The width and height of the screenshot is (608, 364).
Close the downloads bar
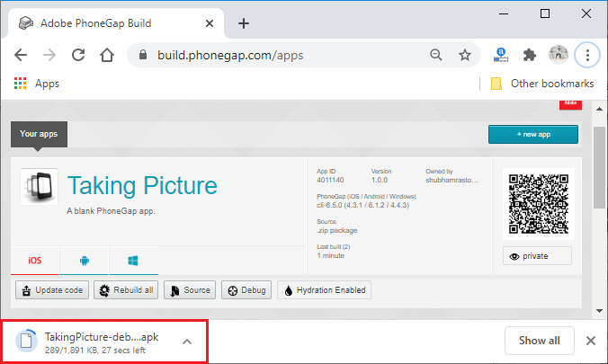[x=591, y=341]
